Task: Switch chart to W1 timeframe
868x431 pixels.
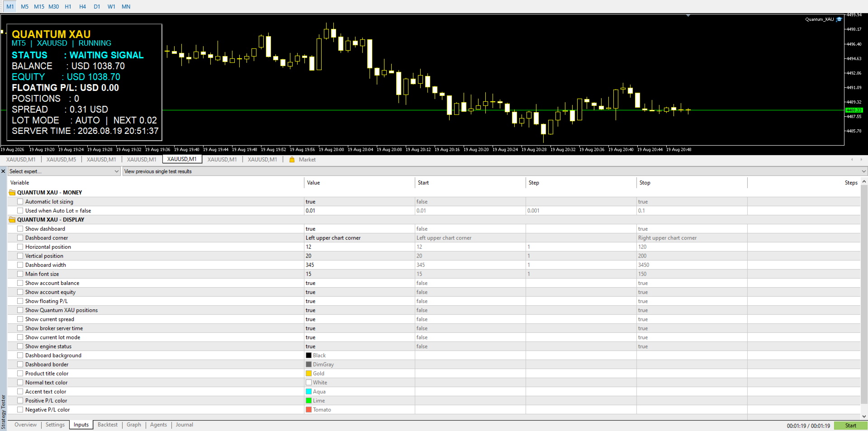Action: pos(112,6)
